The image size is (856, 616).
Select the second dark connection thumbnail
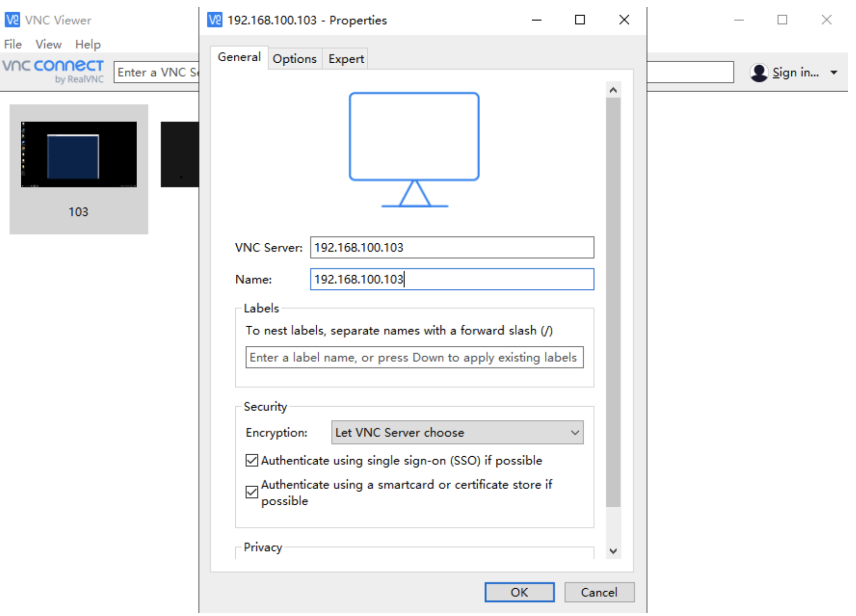click(x=180, y=154)
